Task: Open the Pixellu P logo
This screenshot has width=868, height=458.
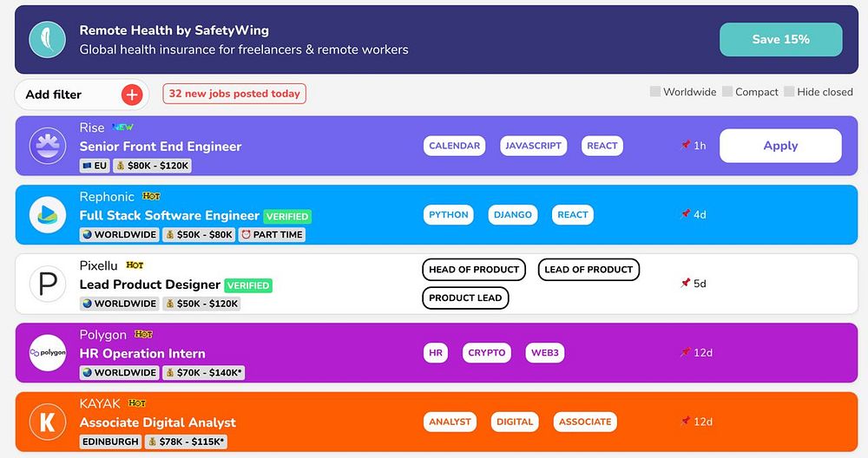Action: coord(48,284)
